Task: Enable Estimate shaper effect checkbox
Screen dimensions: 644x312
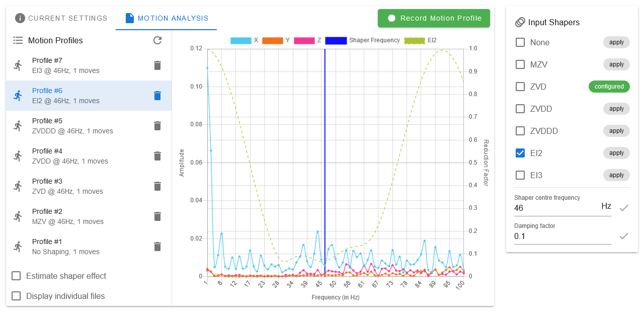Action: click(16, 276)
